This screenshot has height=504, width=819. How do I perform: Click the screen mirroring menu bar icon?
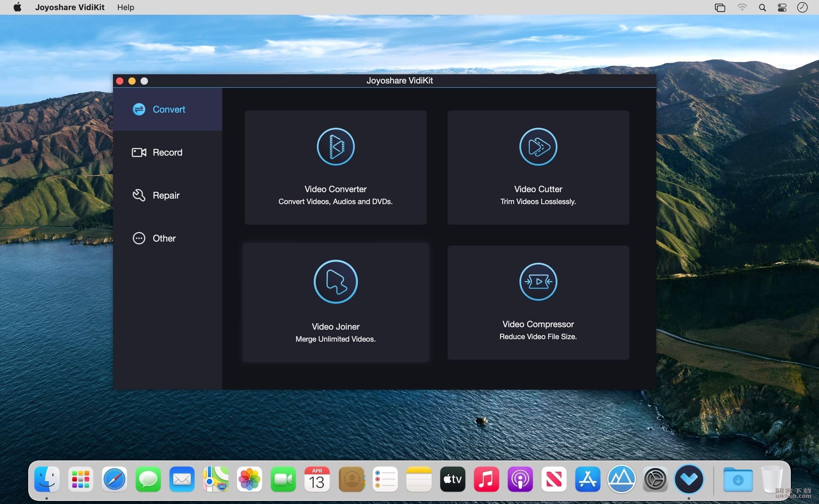tap(720, 7)
